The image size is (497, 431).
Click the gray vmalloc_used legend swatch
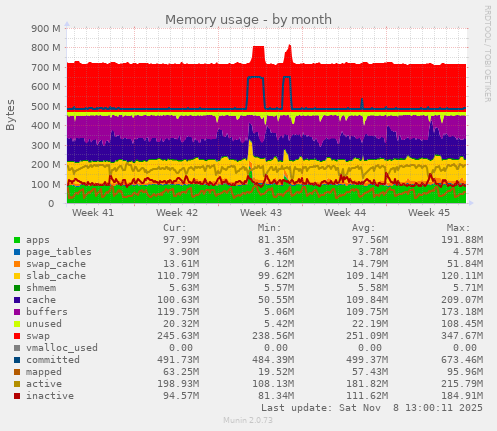pos(17,348)
